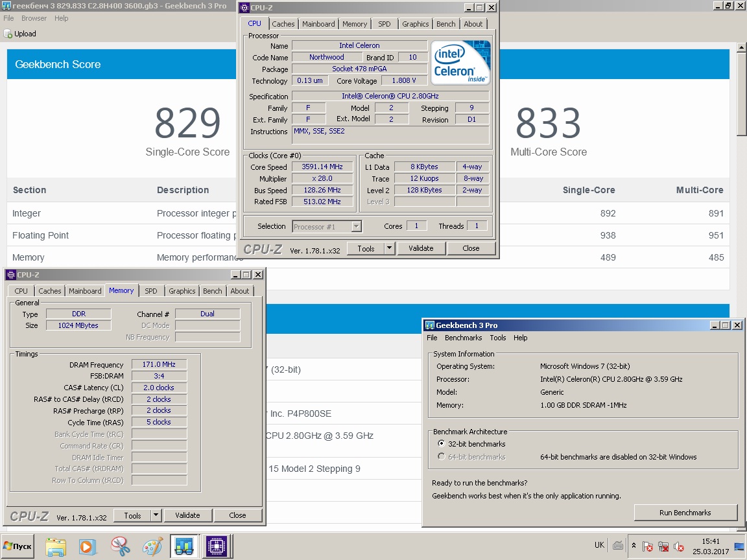Click Tools button in Memory CPU-Z window
Viewport: 747px width, 560px height.
tap(132, 515)
